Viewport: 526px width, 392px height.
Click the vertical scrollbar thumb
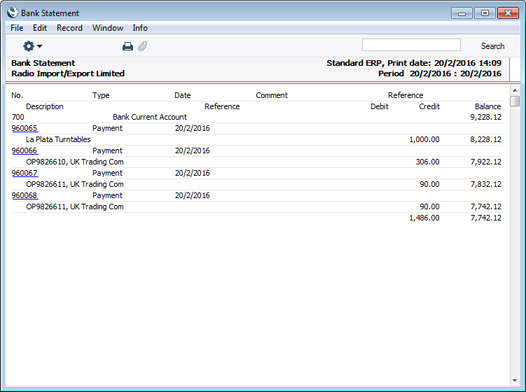coord(515,101)
